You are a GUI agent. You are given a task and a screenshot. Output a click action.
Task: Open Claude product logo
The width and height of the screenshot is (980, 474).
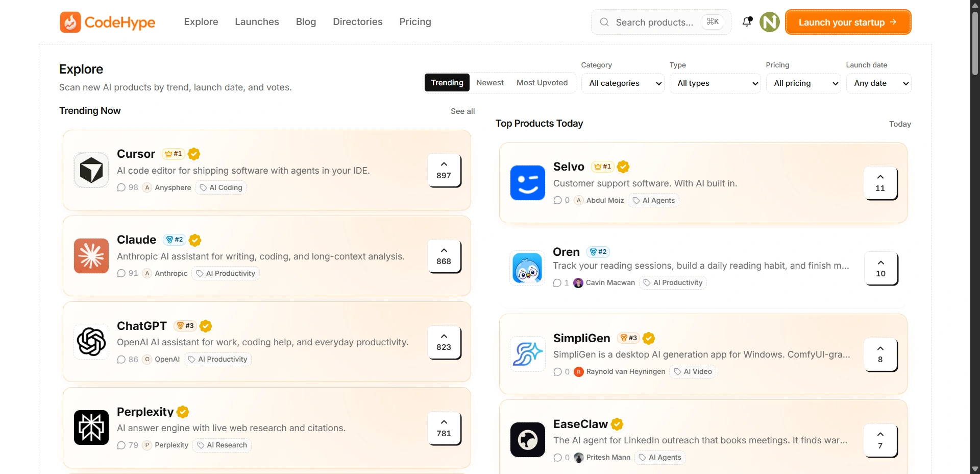point(91,256)
